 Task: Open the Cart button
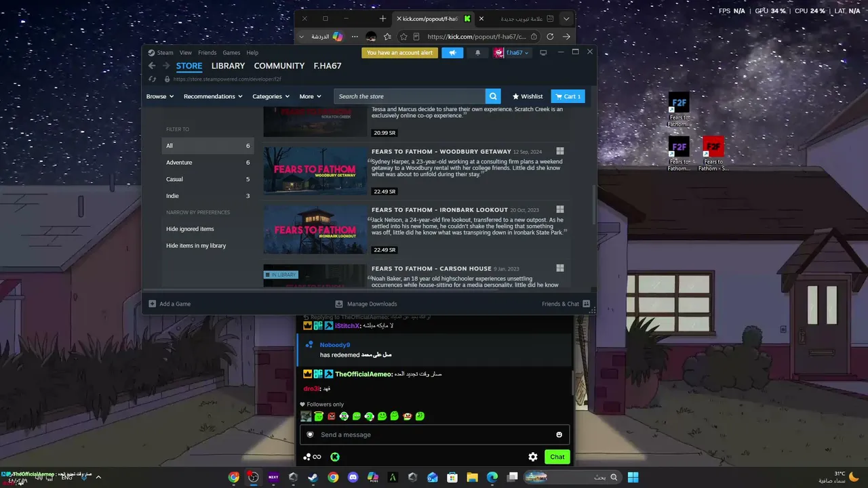(x=568, y=96)
